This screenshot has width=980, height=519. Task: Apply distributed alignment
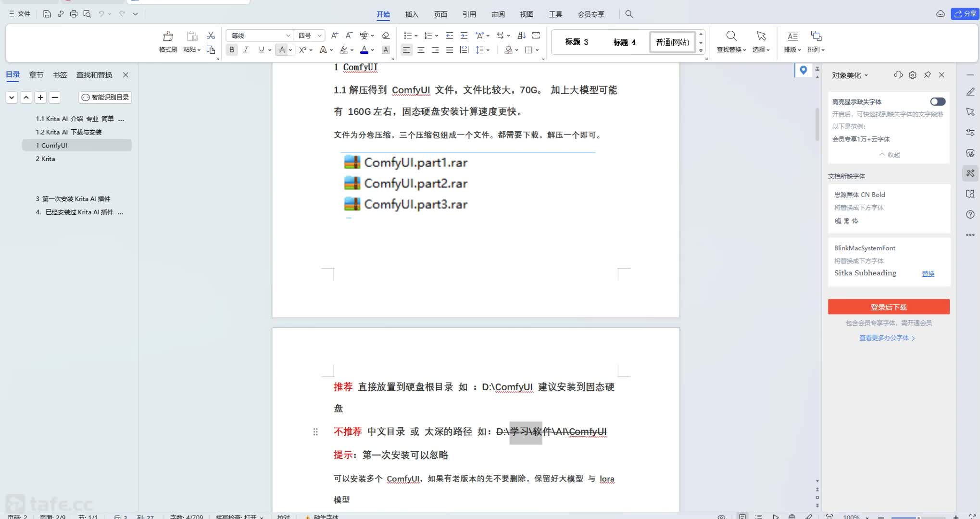point(464,49)
